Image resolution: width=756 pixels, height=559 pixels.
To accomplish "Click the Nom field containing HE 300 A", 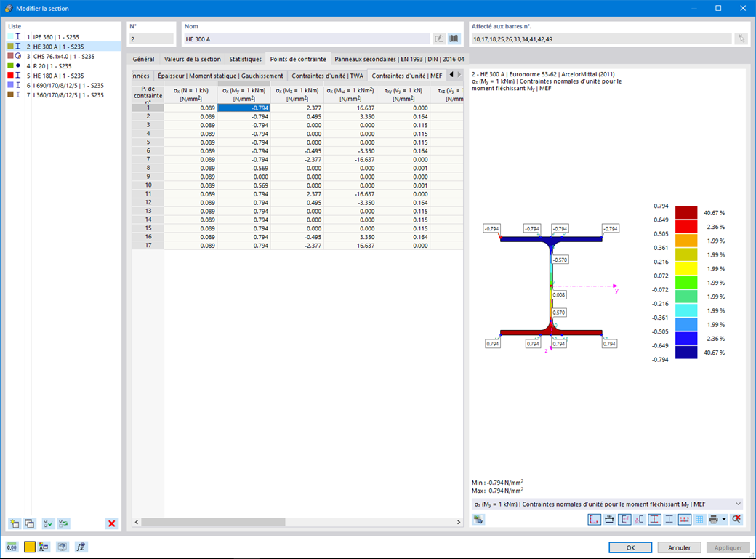I will pyautogui.click(x=307, y=39).
